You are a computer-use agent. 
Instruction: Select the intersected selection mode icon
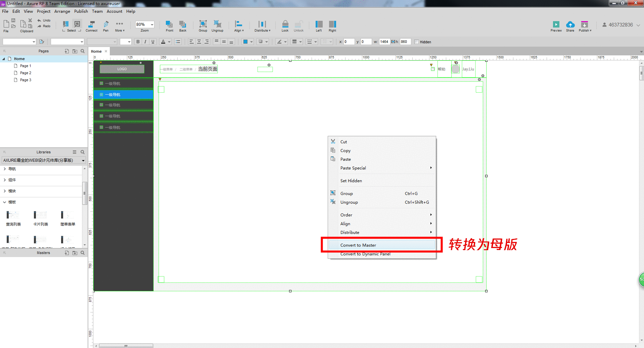tap(66, 24)
